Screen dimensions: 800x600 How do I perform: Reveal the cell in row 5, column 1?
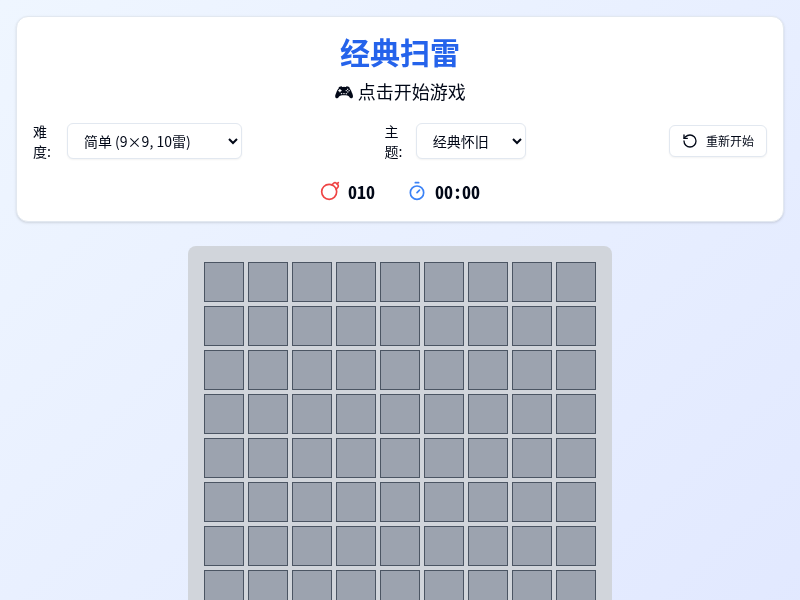click(x=224, y=458)
